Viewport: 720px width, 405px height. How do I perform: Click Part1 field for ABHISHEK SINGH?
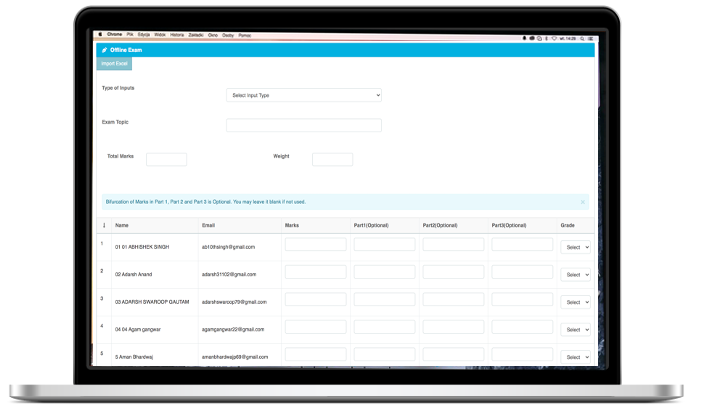click(x=384, y=244)
